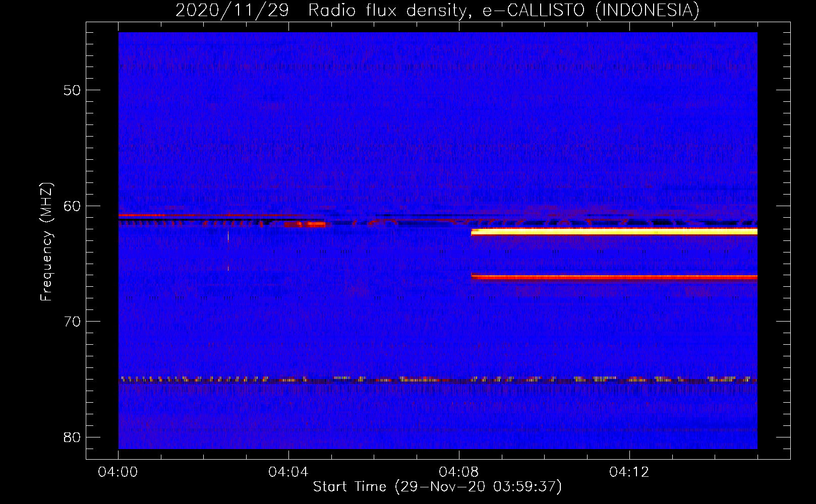The image size is (816, 504).
Task: Click the 04:08 time axis tick label
Action: pyautogui.click(x=459, y=472)
